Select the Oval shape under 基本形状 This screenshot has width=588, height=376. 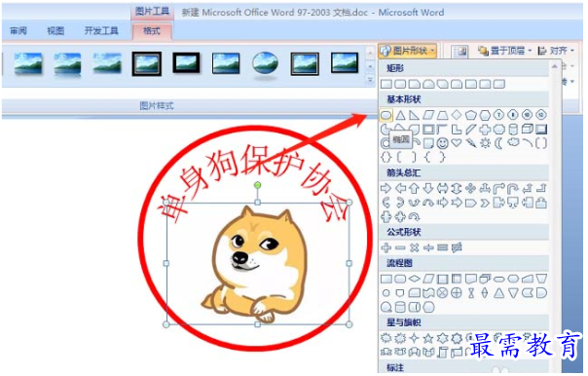386,115
